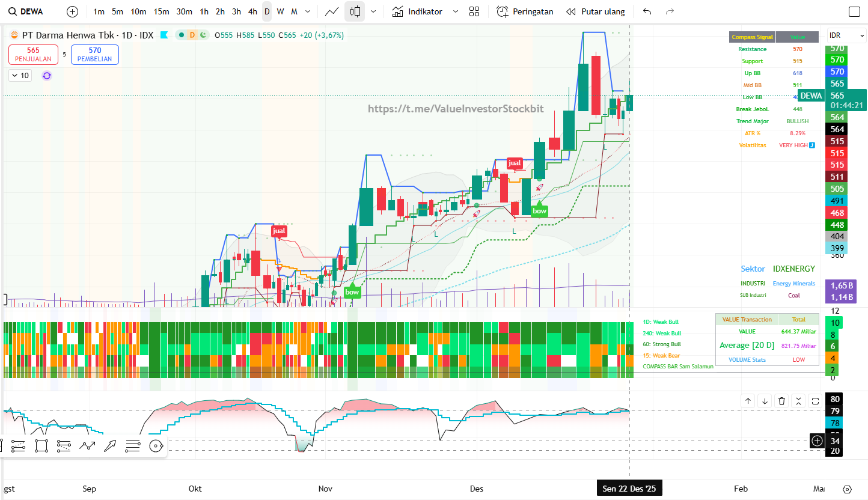
Task: Click the orange D badge in legend
Action: [192, 35]
